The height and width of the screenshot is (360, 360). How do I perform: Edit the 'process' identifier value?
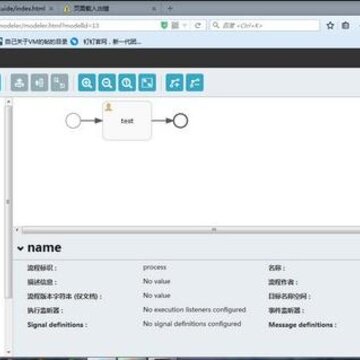155,267
